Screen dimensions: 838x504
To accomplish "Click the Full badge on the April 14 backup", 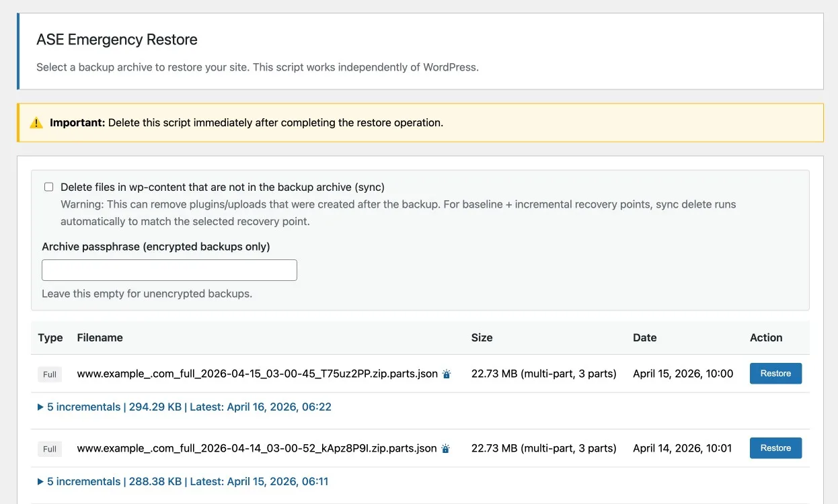I will 50,449.
